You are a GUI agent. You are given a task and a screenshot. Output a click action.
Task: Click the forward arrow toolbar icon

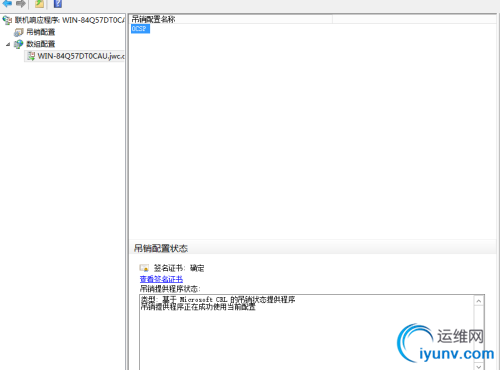click(x=21, y=4)
